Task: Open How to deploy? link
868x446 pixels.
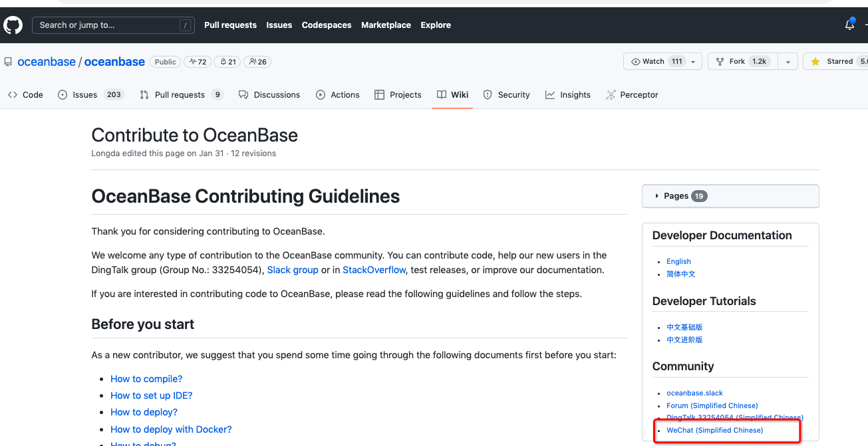Action: click(x=144, y=413)
